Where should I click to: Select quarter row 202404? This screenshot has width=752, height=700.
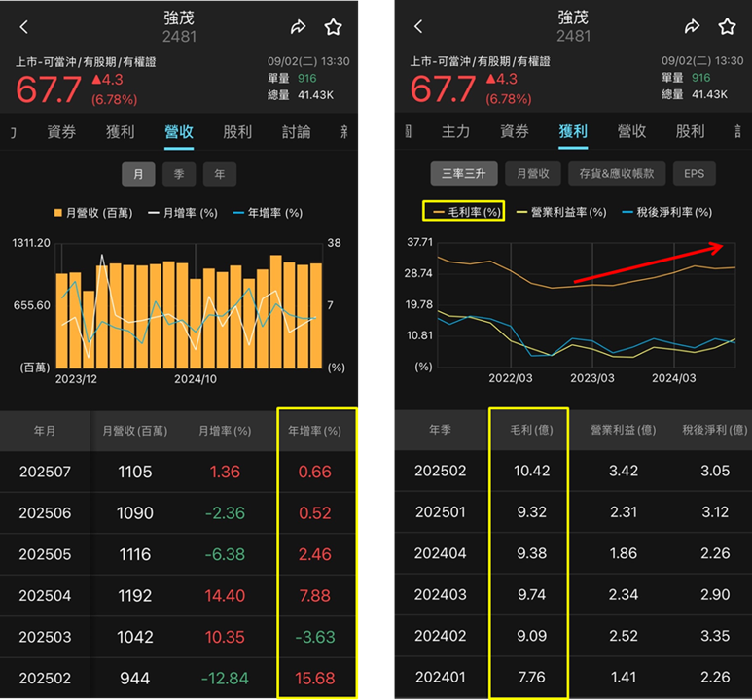tap(573, 553)
